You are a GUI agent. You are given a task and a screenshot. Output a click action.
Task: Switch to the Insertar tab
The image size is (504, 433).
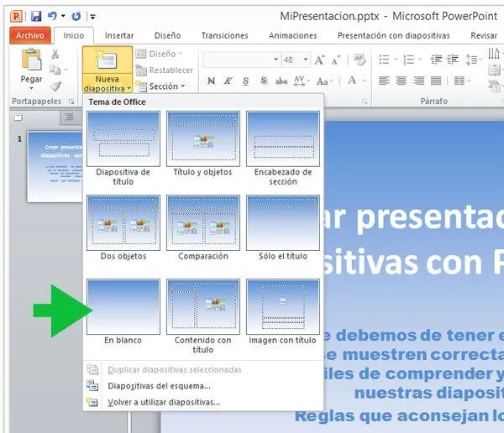click(x=119, y=35)
